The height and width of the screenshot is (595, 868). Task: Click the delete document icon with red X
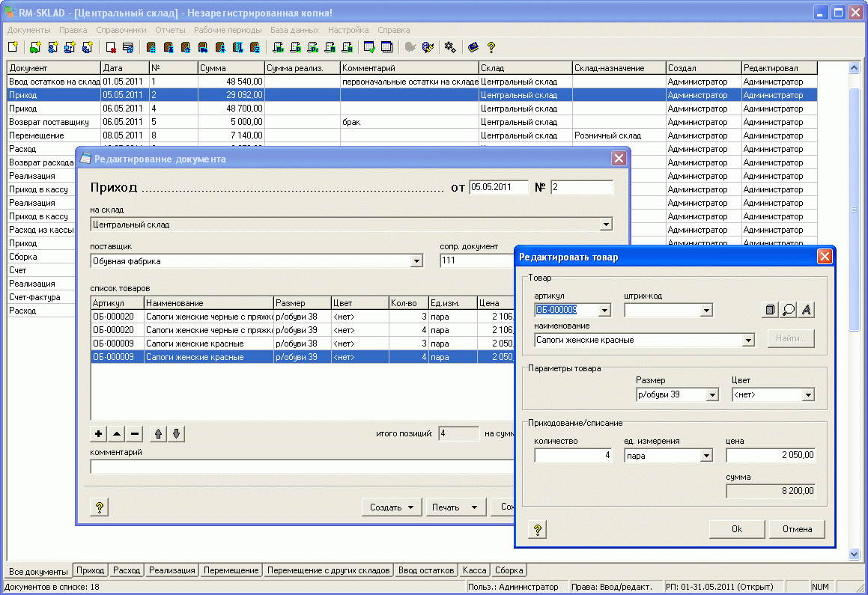[x=111, y=47]
